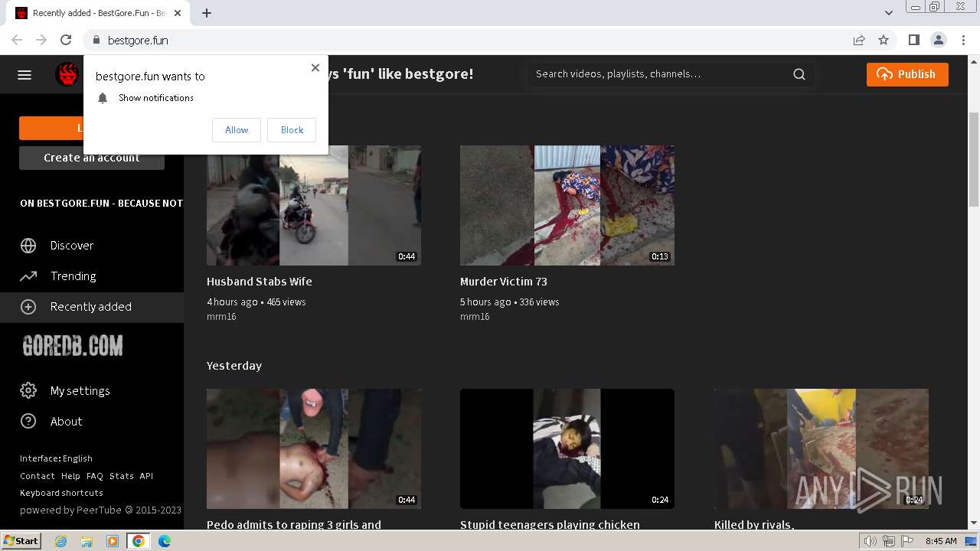Focus the search videos input field
The height and width of the screenshot is (551, 980).
coord(660,74)
